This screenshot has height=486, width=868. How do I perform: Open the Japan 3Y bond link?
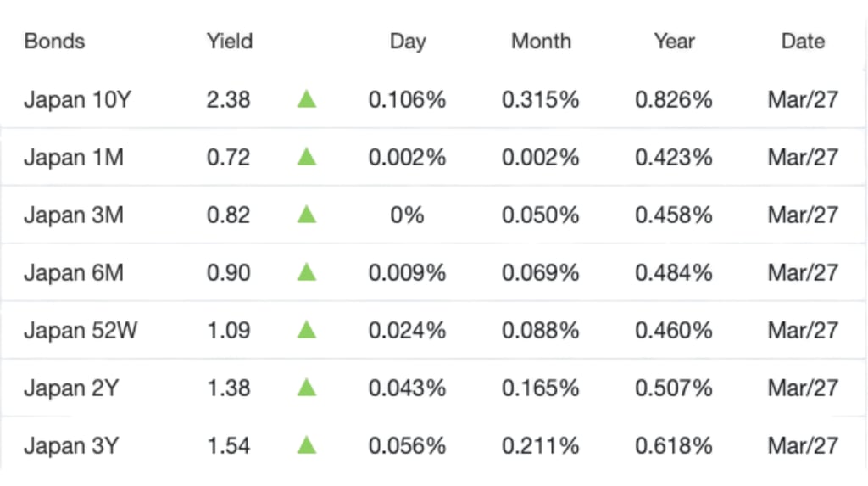71,445
